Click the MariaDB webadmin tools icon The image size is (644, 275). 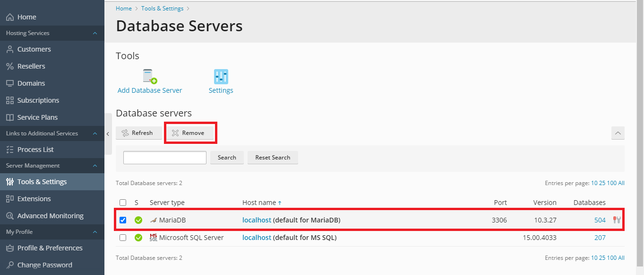[x=617, y=220]
